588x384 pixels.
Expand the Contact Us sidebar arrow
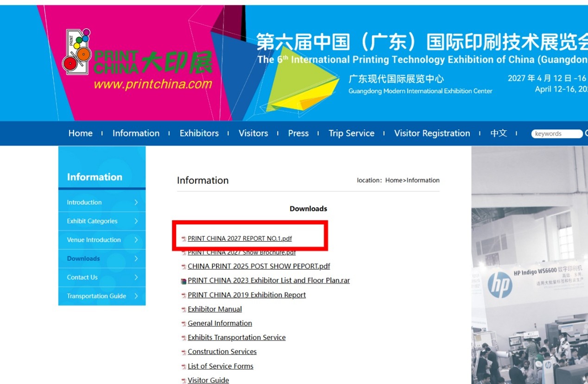[136, 277]
